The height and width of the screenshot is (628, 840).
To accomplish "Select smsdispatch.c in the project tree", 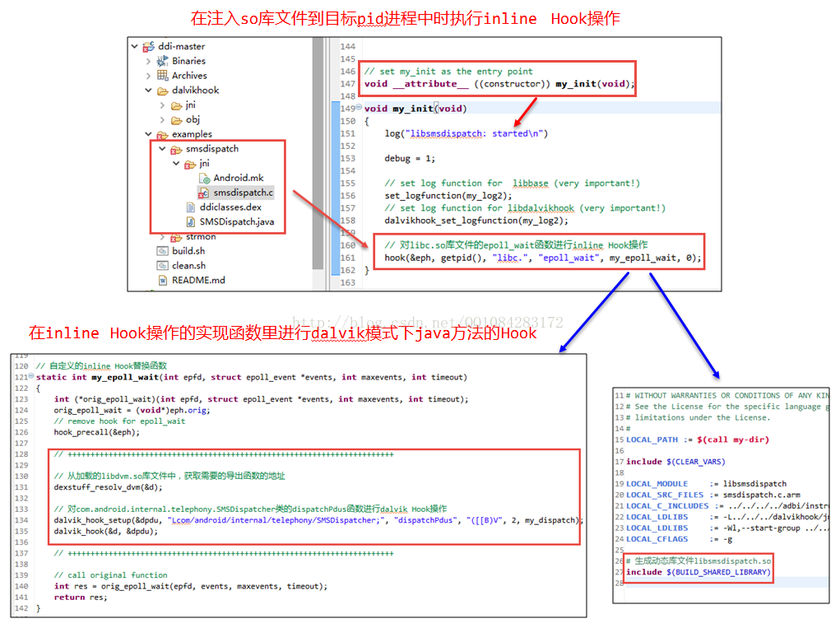I will pos(244,193).
